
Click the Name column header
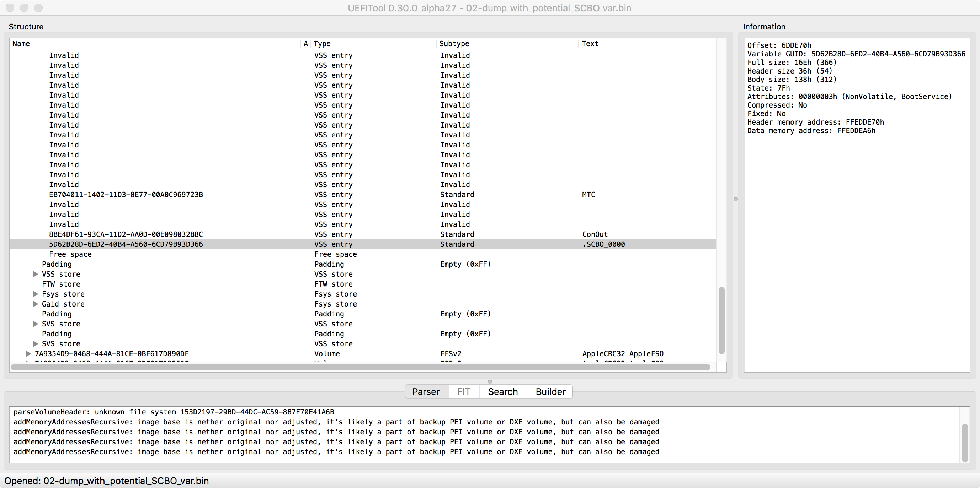[21, 44]
